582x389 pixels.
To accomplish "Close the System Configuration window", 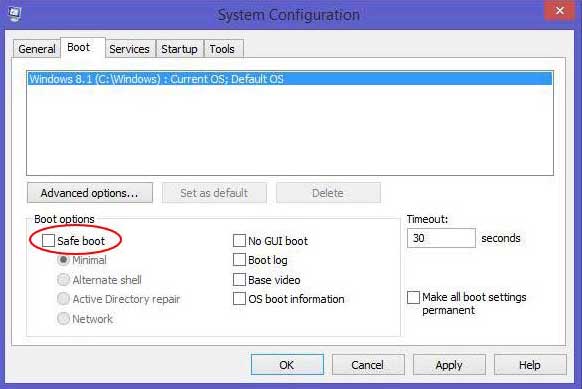I will 559,10.
